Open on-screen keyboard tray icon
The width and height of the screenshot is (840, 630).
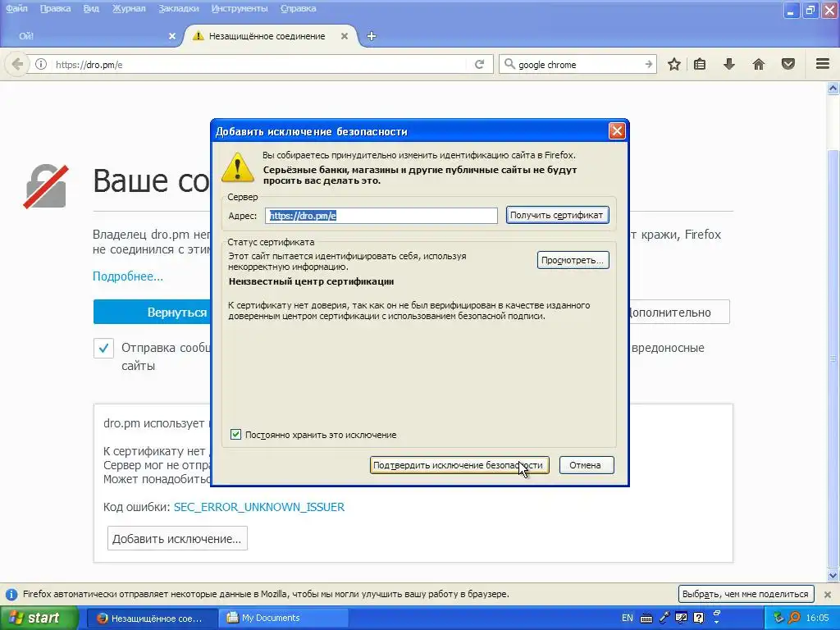646,619
